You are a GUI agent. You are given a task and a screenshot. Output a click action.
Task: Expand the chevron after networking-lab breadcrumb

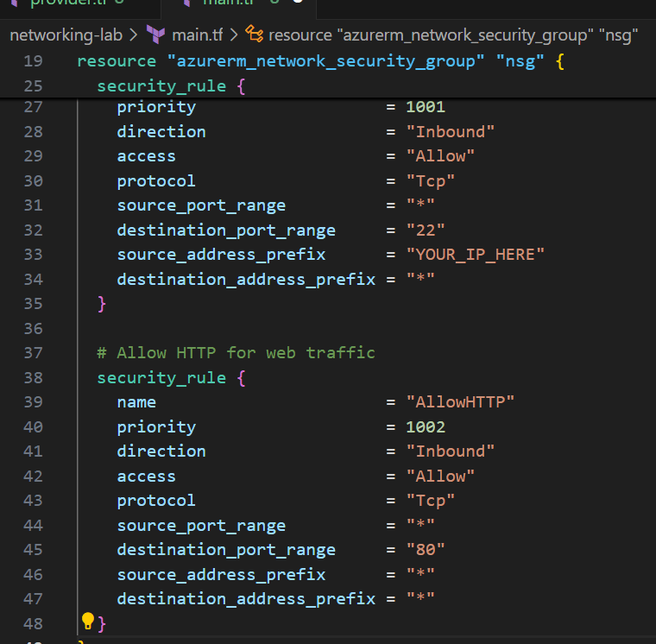(x=132, y=35)
